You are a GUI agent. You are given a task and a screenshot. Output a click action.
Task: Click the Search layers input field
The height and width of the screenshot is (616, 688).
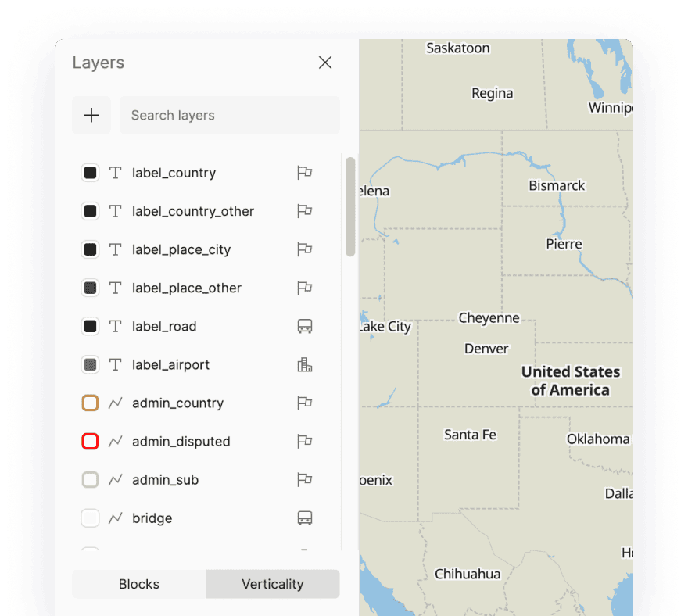click(229, 115)
